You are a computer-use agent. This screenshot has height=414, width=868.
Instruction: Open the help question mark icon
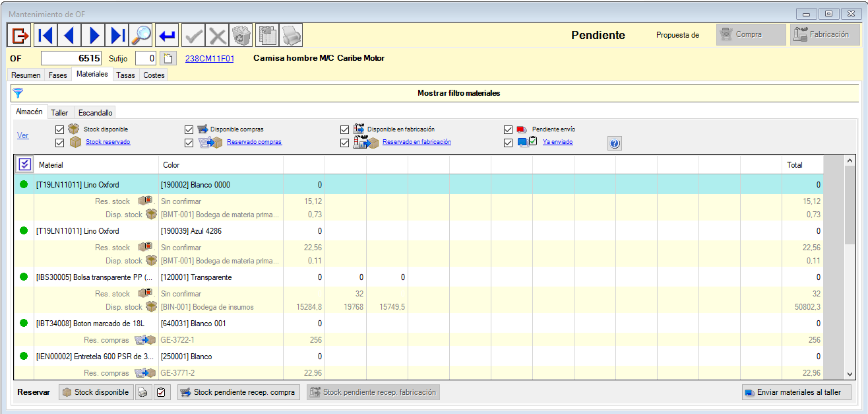click(x=614, y=143)
